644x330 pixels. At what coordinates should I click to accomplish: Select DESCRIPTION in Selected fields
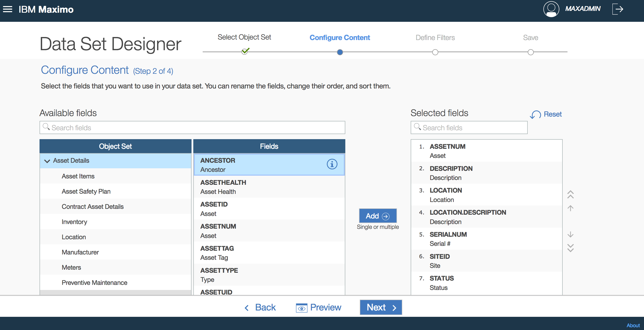point(486,173)
